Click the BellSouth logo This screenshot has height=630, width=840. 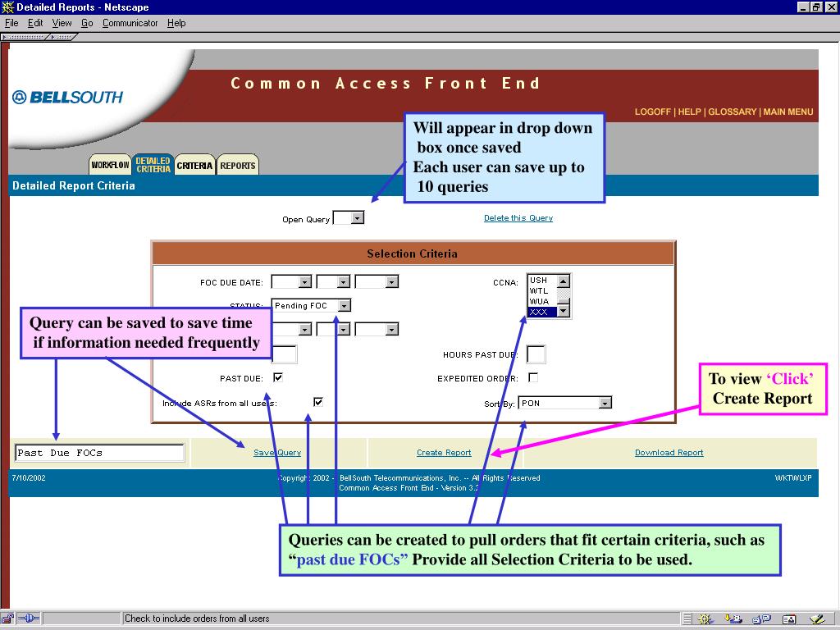coord(67,97)
